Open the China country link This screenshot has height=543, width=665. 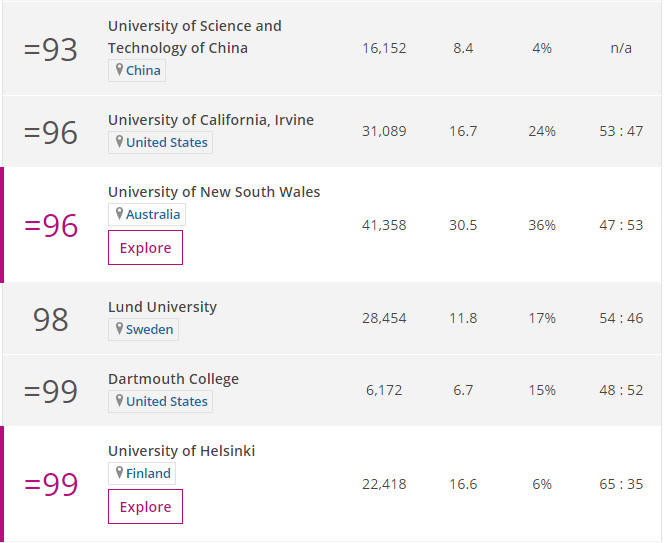(143, 70)
